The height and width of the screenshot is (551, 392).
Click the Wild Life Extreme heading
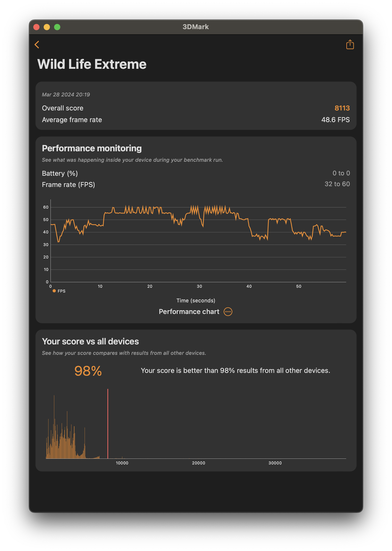92,64
